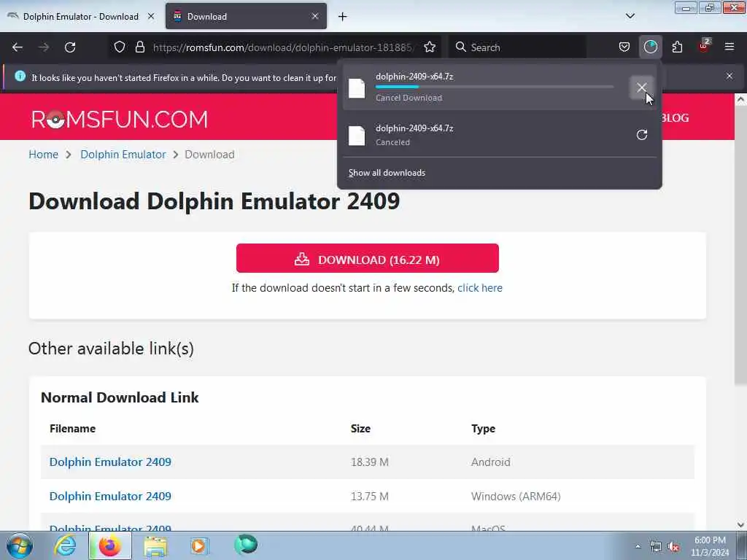Click the 'click here' download link
This screenshot has width=747, height=560.
480,288
